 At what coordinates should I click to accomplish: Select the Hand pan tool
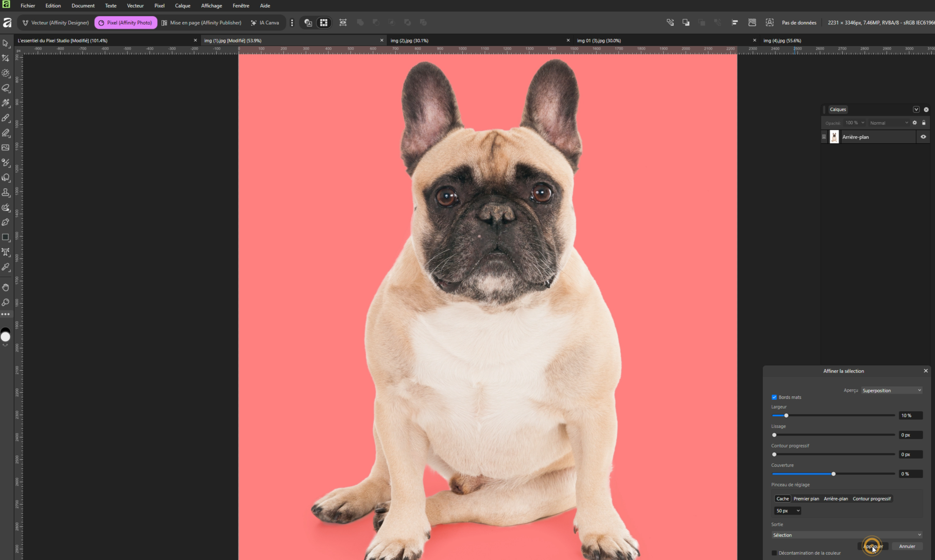tap(5, 287)
